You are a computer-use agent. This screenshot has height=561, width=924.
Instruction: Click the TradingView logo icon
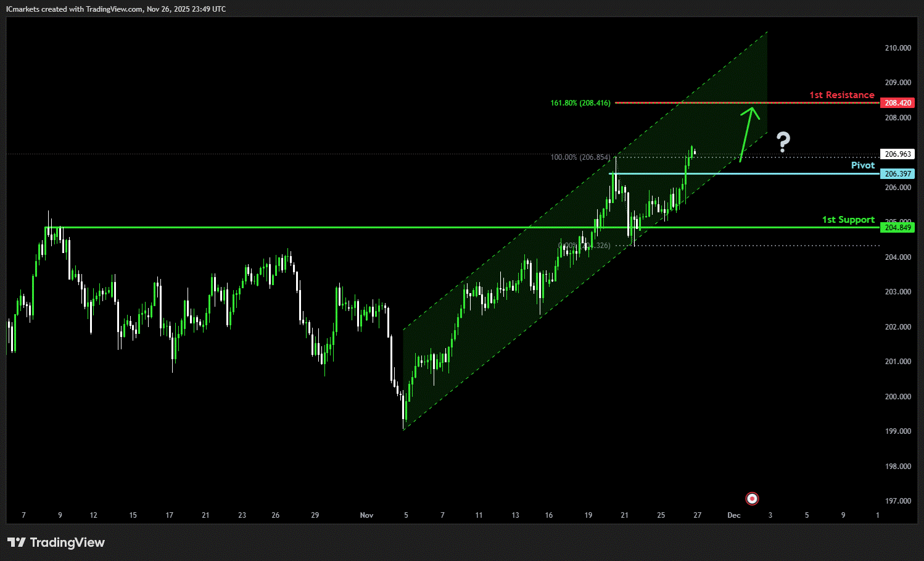click(x=17, y=542)
